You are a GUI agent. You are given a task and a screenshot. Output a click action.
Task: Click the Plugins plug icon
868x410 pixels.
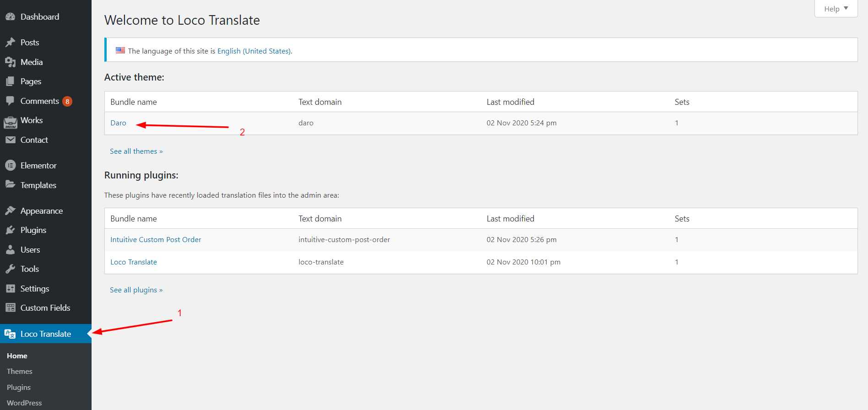pos(10,230)
